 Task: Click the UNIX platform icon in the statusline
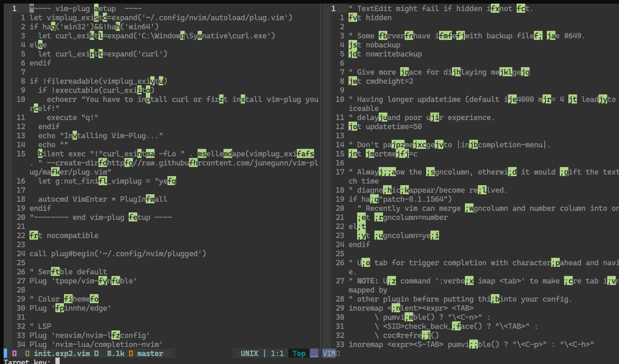coord(235,353)
